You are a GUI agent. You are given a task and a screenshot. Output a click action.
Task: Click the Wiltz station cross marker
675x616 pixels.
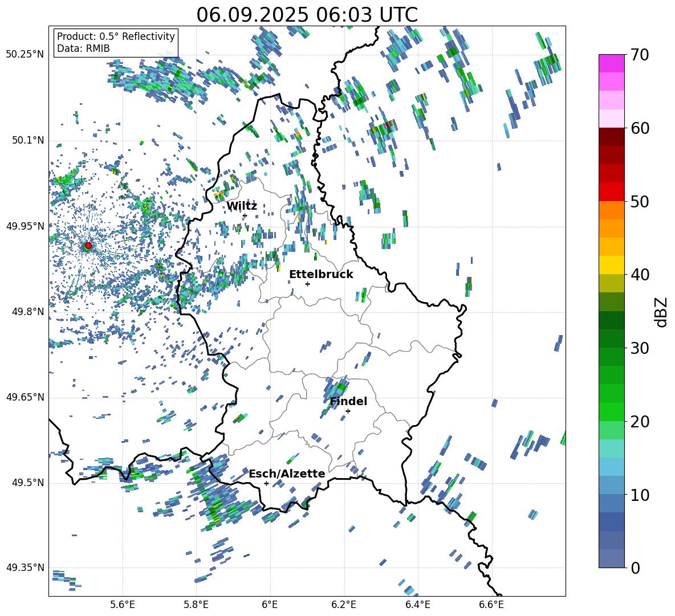[245, 215]
